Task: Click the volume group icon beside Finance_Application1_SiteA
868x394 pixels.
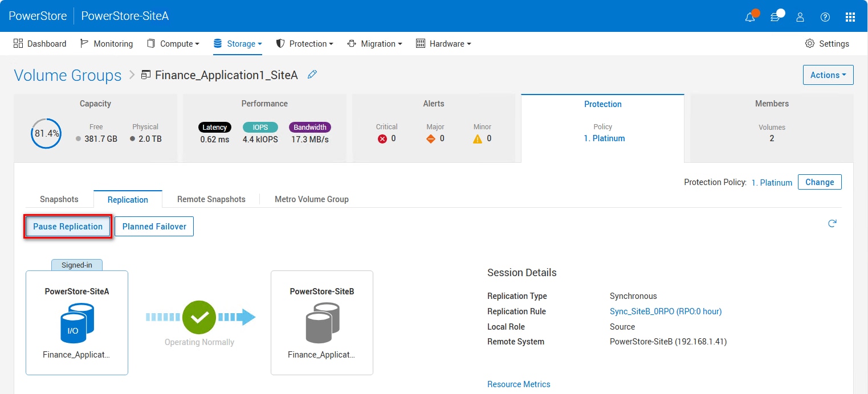Action: click(146, 75)
